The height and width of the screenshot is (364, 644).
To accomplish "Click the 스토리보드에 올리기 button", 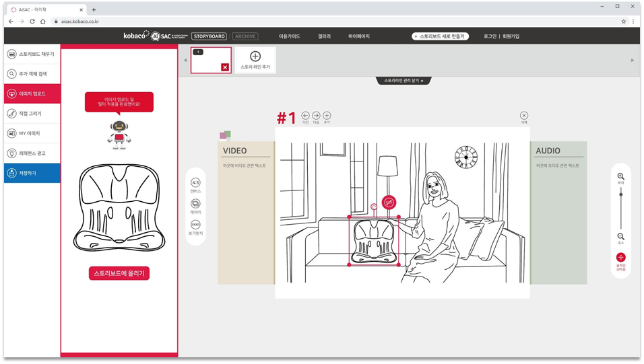I will [119, 272].
